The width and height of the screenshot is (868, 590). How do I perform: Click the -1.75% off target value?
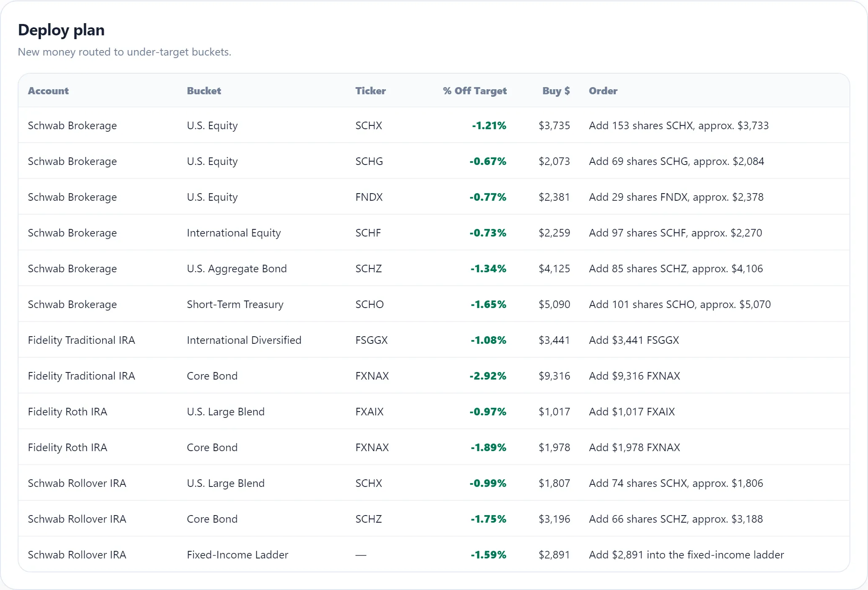tap(488, 519)
